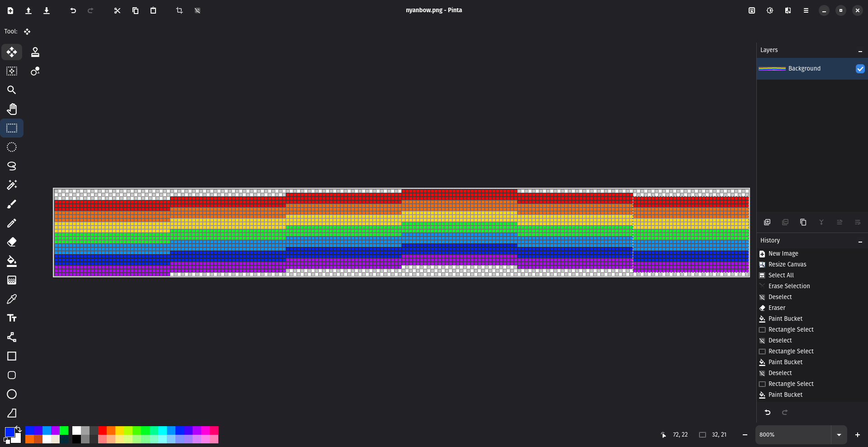Select the Rectangle Select tool

(x=12, y=128)
